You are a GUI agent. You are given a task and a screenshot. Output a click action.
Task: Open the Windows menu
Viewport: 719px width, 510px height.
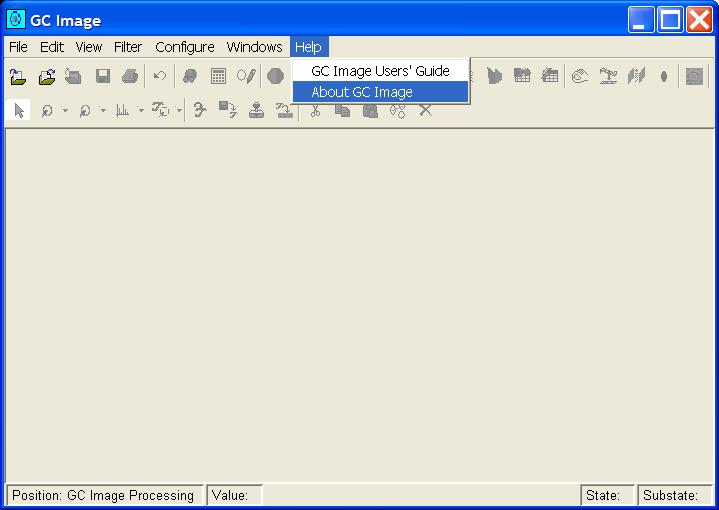pos(254,47)
